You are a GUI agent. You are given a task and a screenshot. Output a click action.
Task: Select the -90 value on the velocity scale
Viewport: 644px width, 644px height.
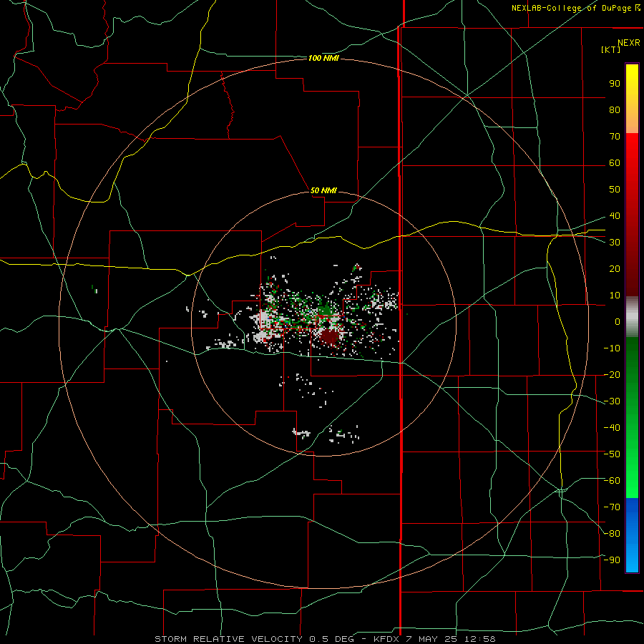pyautogui.click(x=612, y=560)
